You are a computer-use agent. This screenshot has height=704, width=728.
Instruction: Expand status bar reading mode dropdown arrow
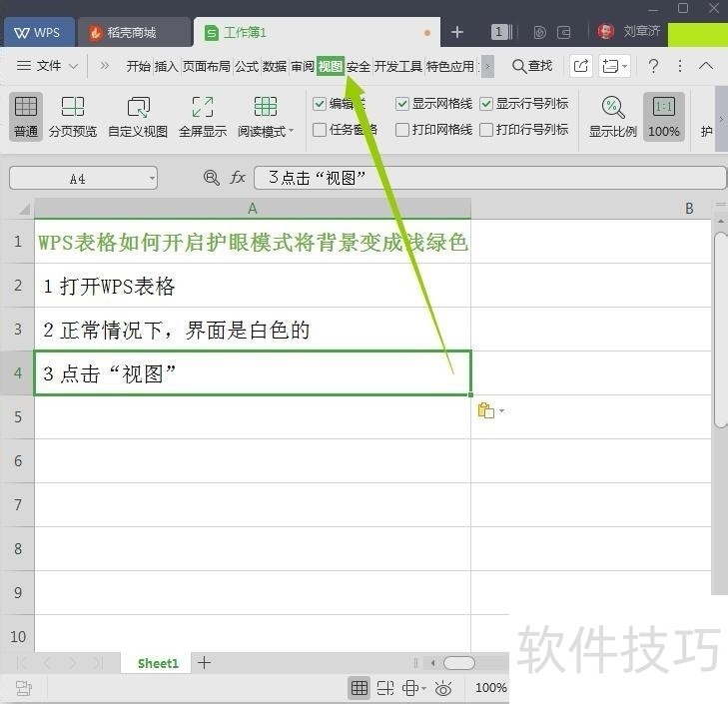(423, 688)
